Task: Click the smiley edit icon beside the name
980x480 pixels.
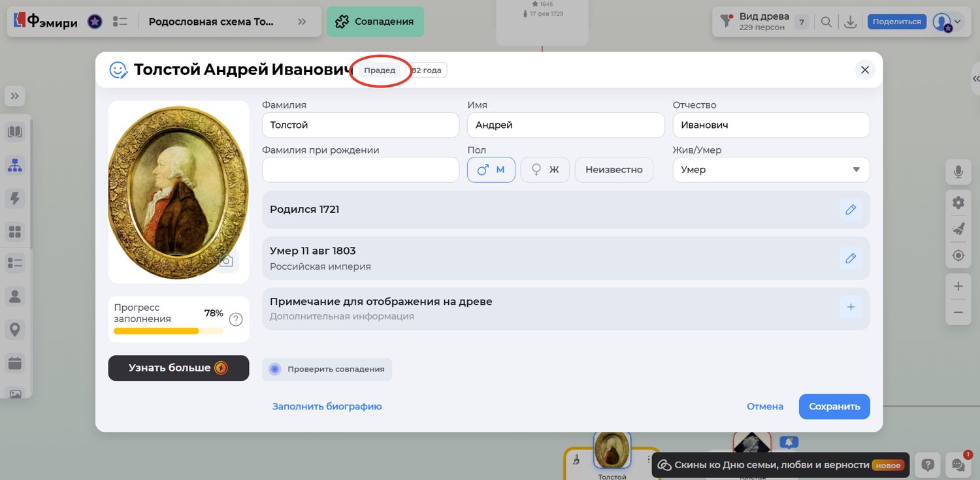Action: click(118, 70)
